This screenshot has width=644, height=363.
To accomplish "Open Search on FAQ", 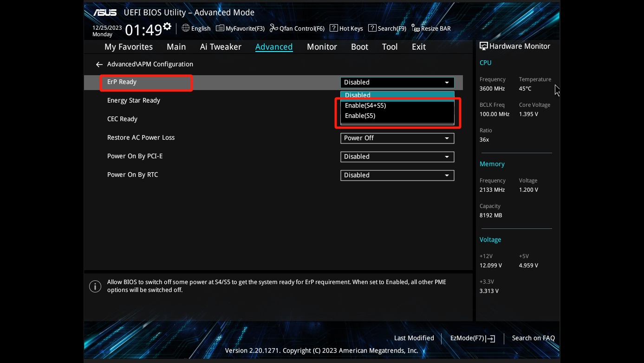I will [x=533, y=338].
